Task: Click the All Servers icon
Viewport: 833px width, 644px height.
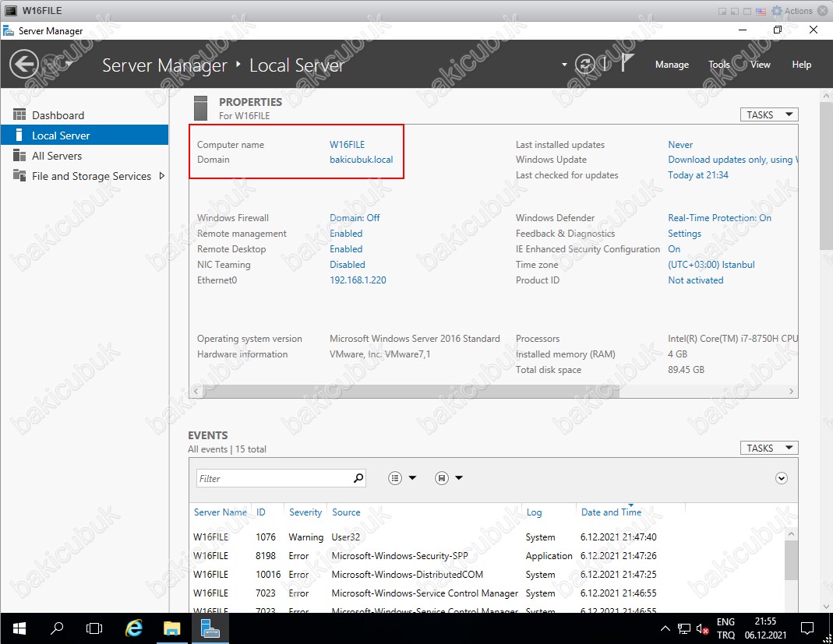Action: [x=19, y=155]
